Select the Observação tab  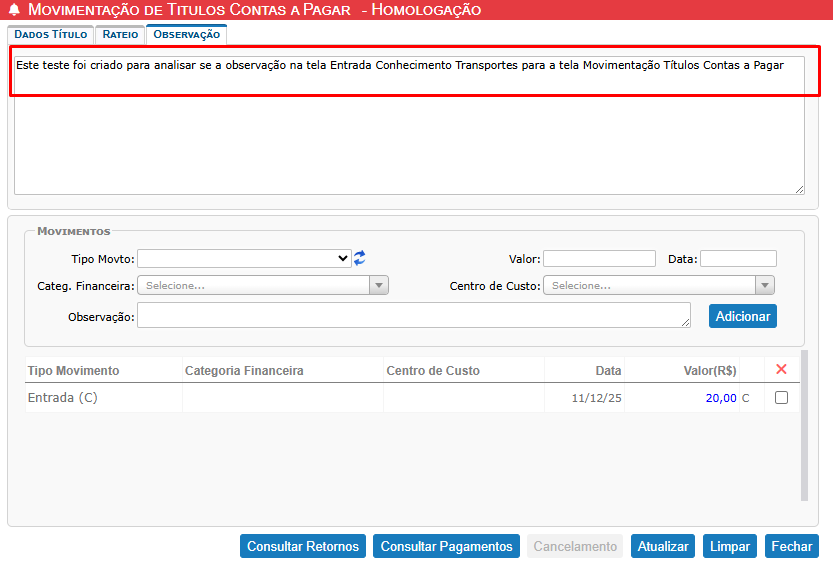point(186,34)
